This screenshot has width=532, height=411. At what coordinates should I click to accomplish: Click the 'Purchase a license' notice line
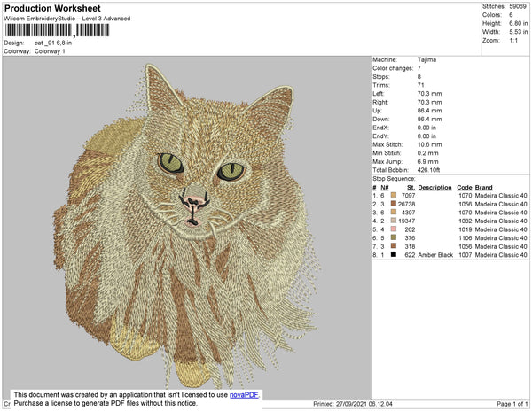pyautogui.click(x=106, y=403)
